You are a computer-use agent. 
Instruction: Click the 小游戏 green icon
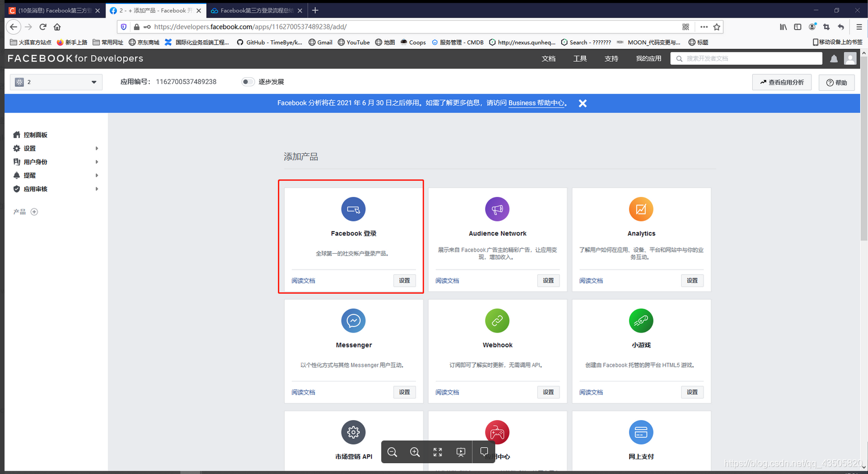pos(641,321)
